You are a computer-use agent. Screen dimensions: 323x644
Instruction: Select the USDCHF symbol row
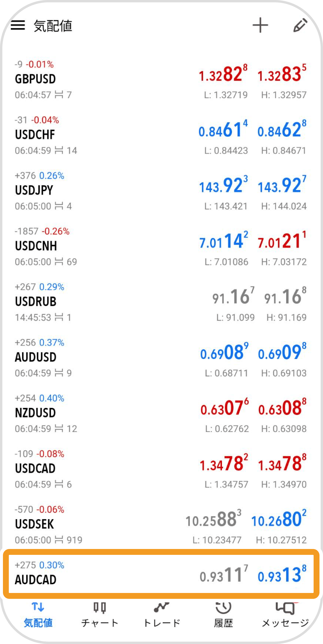(x=161, y=135)
